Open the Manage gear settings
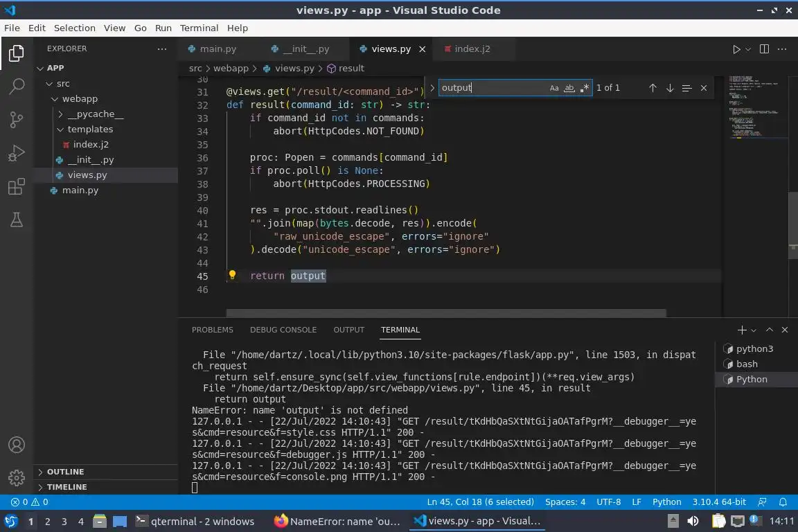Image resolution: width=798 pixels, height=532 pixels. (17, 477)
